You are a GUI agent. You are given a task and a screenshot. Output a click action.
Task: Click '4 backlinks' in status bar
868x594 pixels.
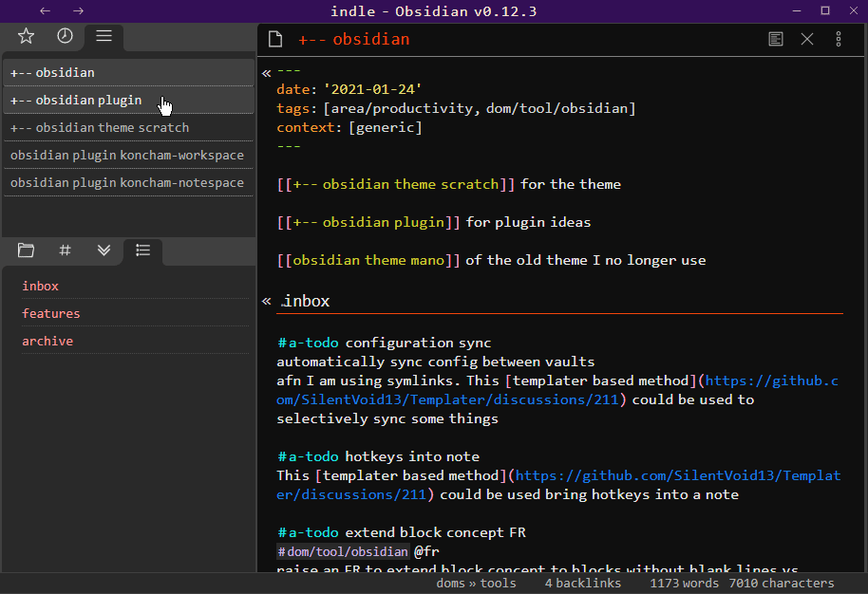[x=582, y=583]
